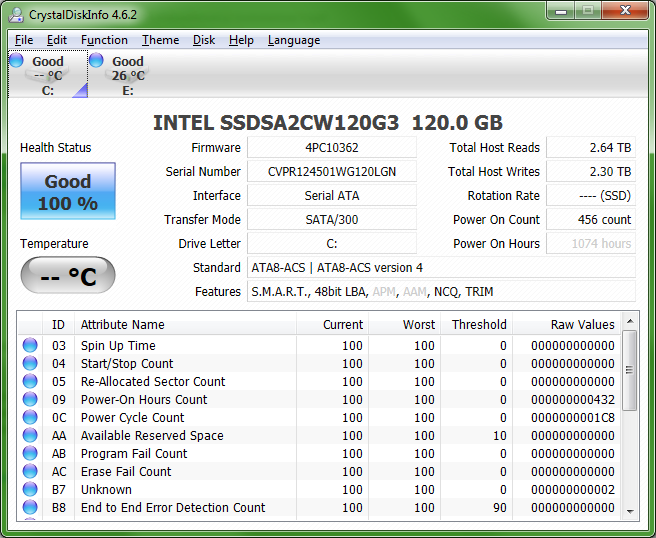Screen dimensions: 656x538
Task: Open the File menu
Action: pos(24,40)
